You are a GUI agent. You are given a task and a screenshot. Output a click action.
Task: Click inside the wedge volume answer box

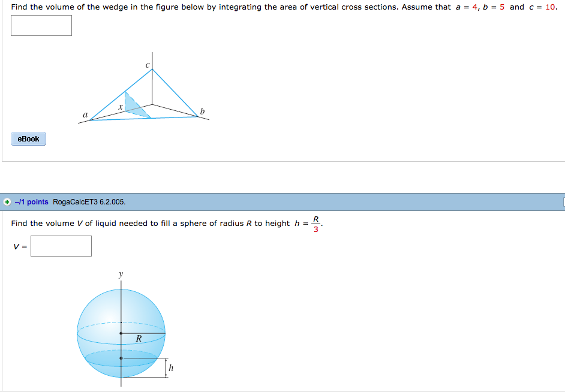[41, 25]
